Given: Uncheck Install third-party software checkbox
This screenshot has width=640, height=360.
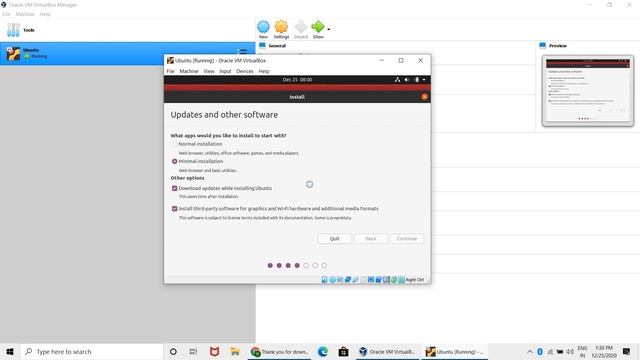Looking at the screenshot, I should pos(175,209).
